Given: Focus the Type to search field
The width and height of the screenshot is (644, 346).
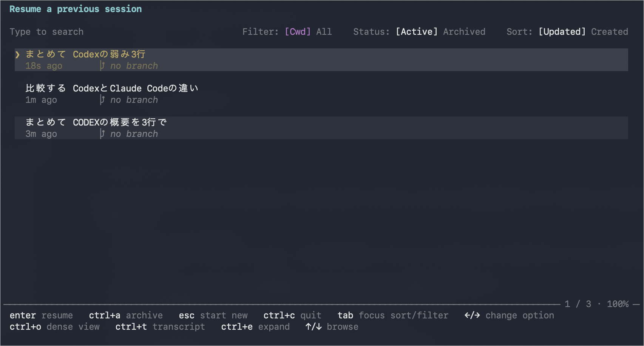Looking at the screenshot, I should tap(46, 32).
